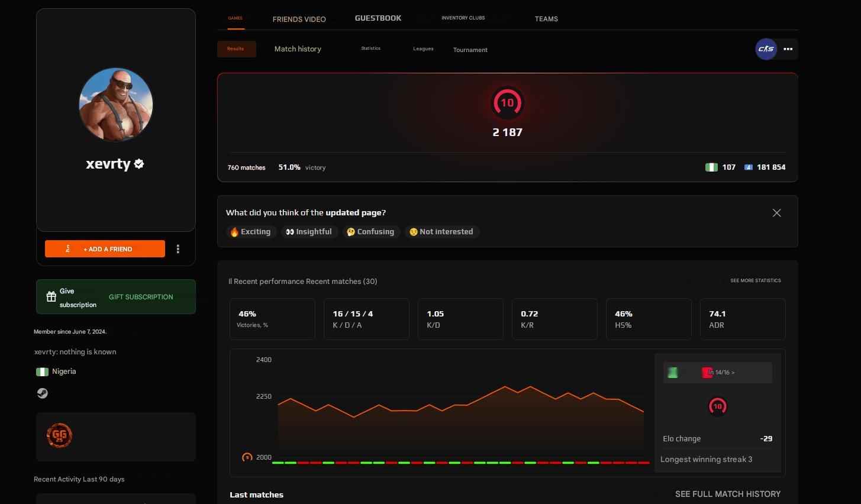The image size is (861, 504).
Task: Select the CS2 game icon
Action: click(x=766, y=49)
